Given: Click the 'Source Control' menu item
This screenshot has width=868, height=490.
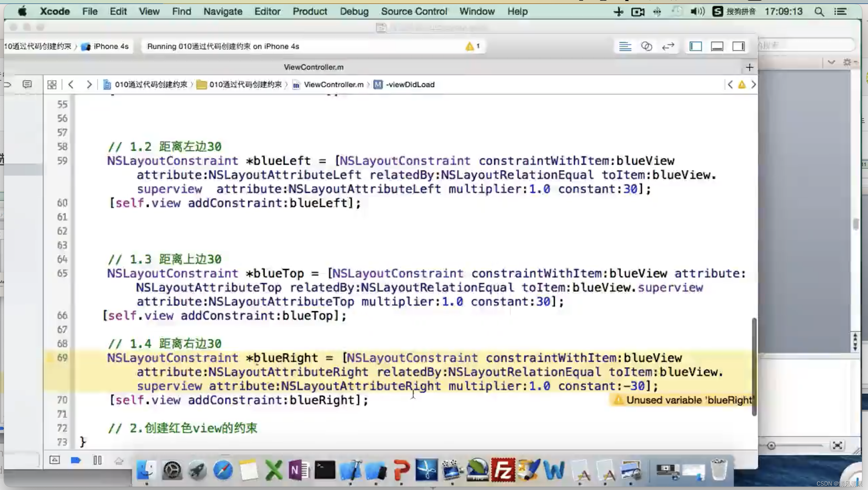Looking at the screenshot, I should coord(414,11).
